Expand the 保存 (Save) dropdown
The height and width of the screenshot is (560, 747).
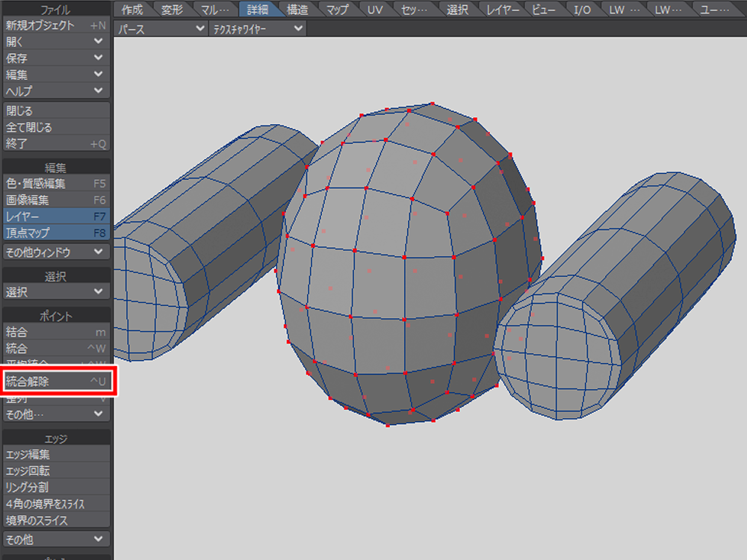(56, 57)
